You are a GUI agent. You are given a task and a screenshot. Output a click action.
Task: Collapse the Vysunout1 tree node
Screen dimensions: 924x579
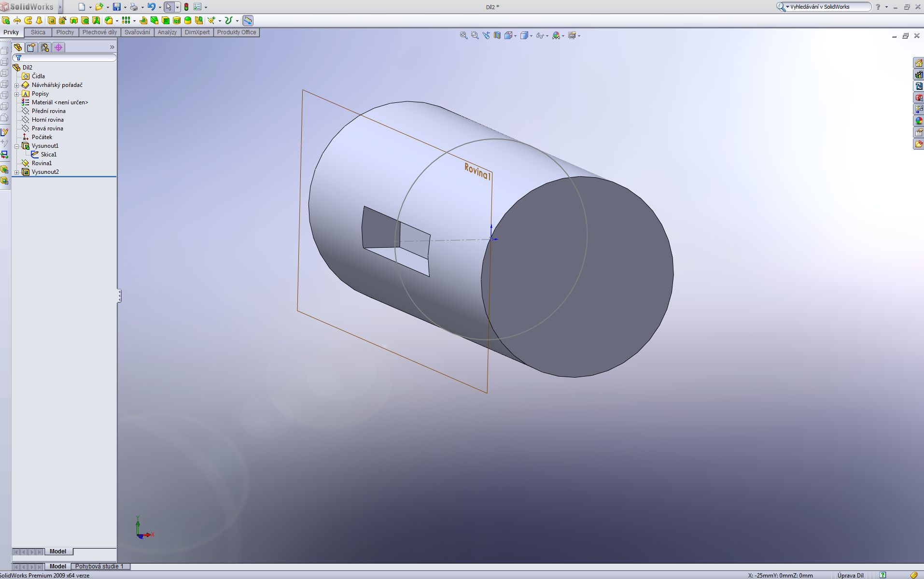coord(16,146)
